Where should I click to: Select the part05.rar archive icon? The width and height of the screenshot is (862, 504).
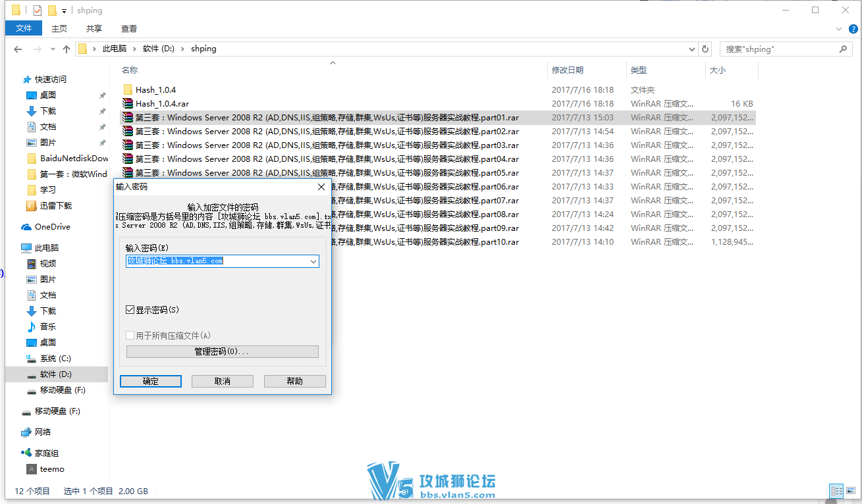(x=128, y=172)
